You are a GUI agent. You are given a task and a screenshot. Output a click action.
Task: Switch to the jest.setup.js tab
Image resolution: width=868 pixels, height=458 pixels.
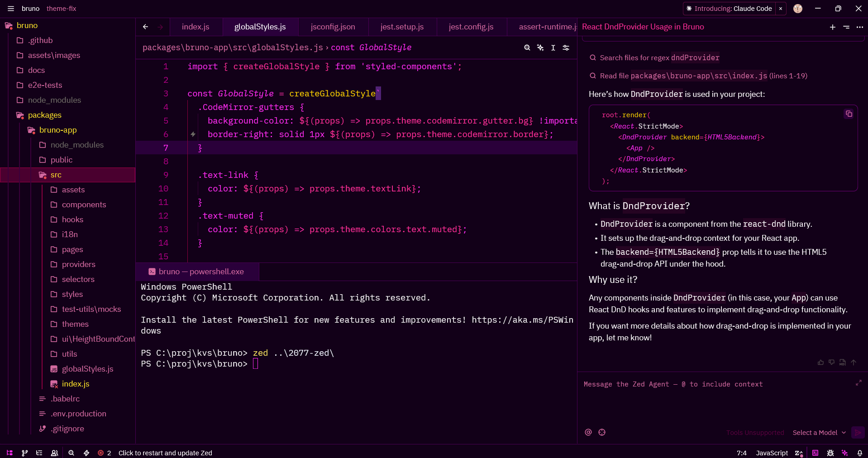pos(402,27)
